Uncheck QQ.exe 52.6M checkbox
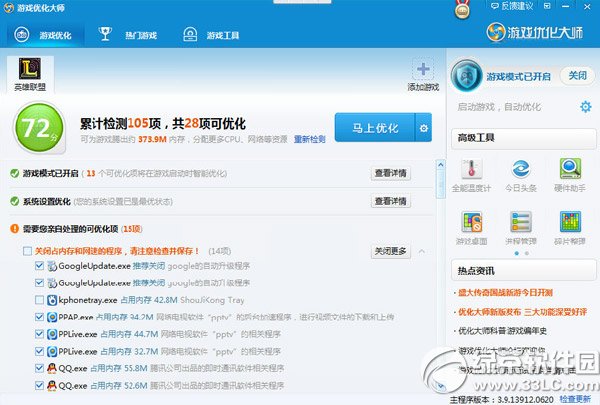The image size is (600, 405). pos(39,385)
